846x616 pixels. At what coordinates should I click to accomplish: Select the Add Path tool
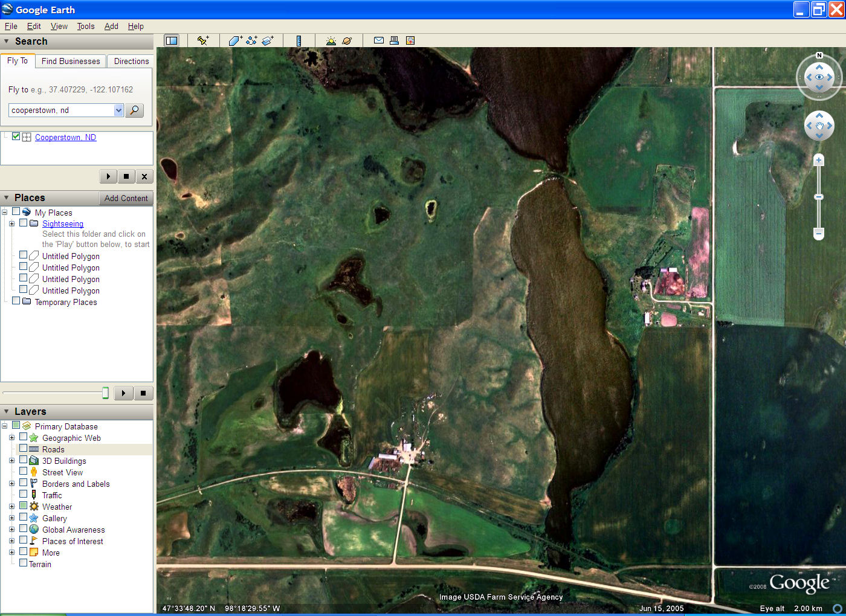(252, 40)
